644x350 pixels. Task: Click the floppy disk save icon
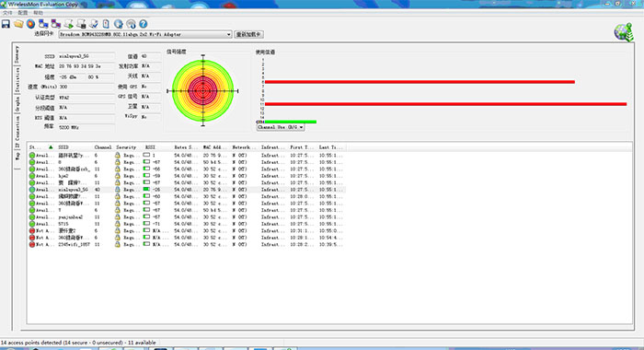6,24
